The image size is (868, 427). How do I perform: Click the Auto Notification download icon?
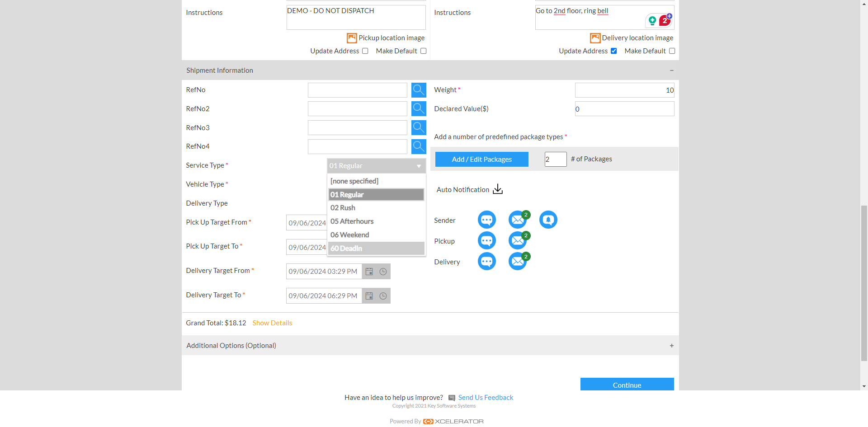(498, 189)
